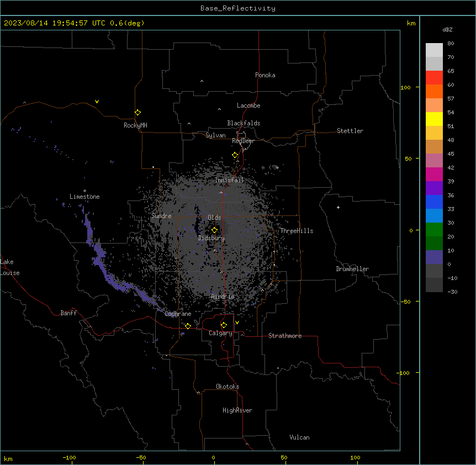Screen dimensions: 476x465
Task: Select the 33 dBZ blue color swatch
Action: (x=434, y=215)
